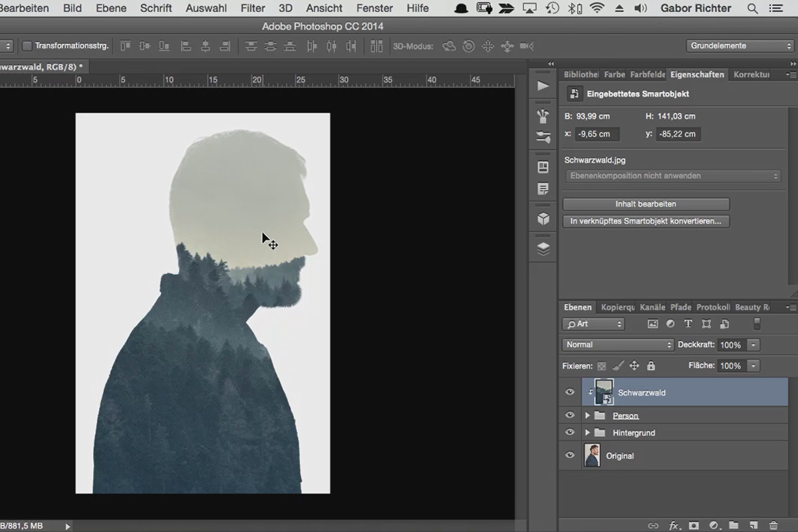798x532 pixels.
Task: Click the delete layer trash icon
Action: pyautogui.click(x=773, y=525)
